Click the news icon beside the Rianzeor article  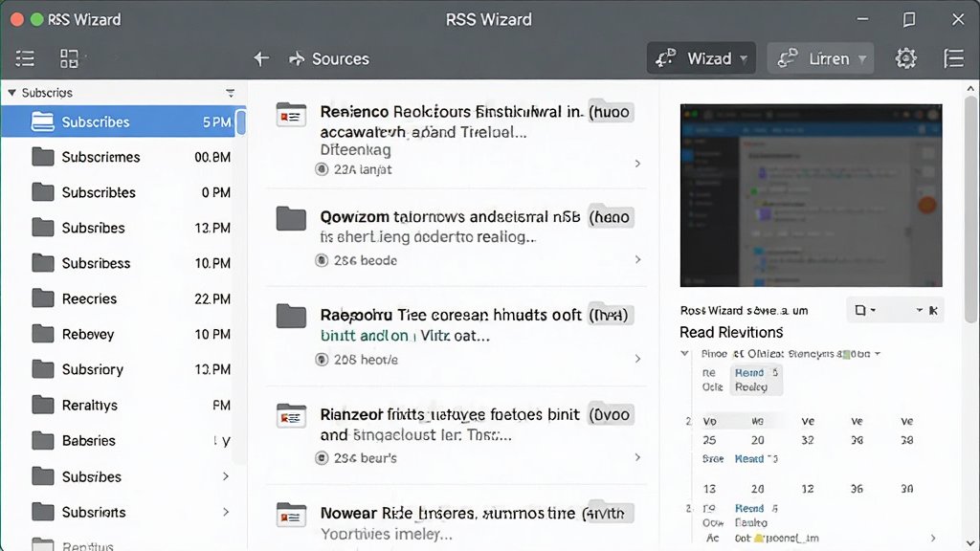tap(291, 416)
